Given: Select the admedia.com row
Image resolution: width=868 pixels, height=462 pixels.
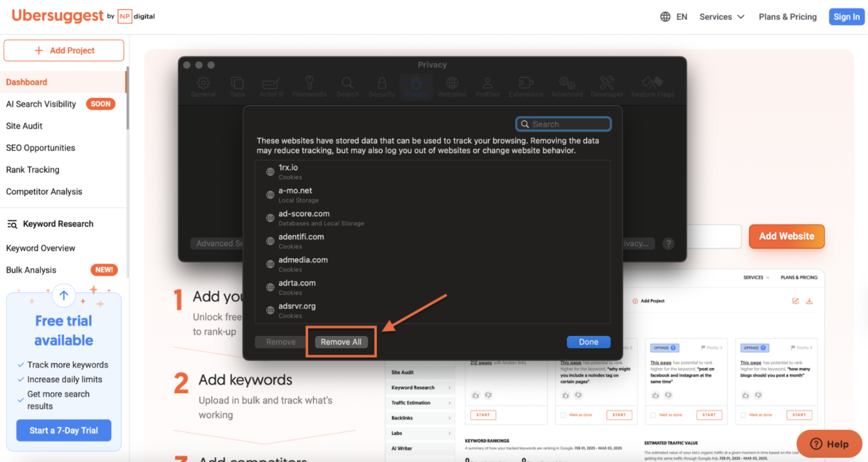Looking at the screenshot, I should tap(433, 264).
